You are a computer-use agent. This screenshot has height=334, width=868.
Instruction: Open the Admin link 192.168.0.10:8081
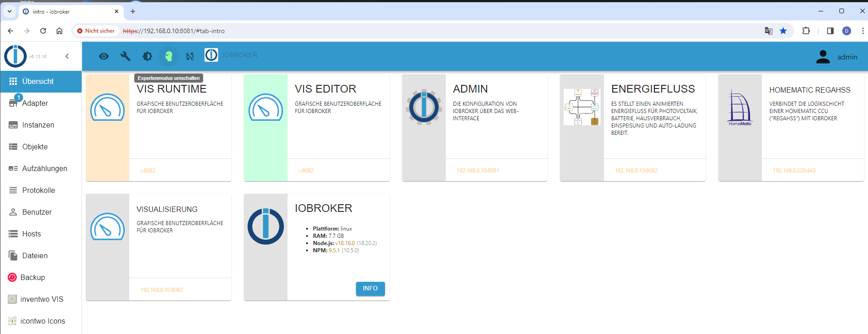(x=478, y=171)
